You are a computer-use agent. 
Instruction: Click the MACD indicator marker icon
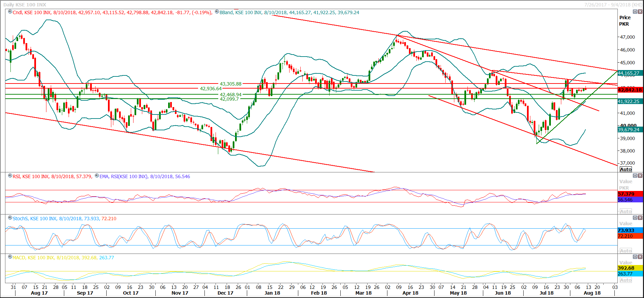click(x=10, y=257)
